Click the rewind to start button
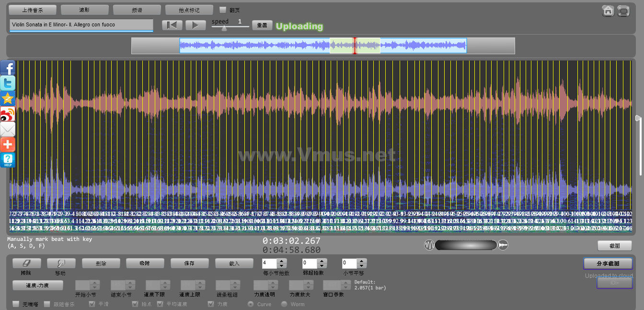Image resolution: width=644 pixels, height=310 pixels. [172, 25]
